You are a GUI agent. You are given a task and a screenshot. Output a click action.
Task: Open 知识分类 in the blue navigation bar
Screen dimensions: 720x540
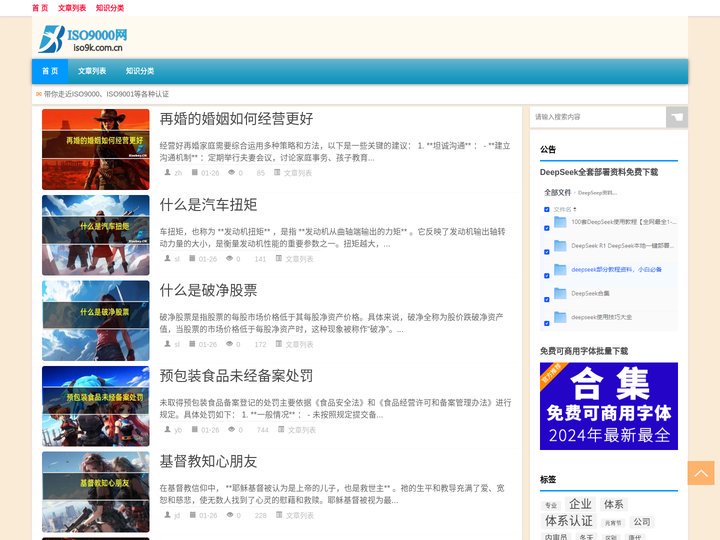(x=140, y=71)
